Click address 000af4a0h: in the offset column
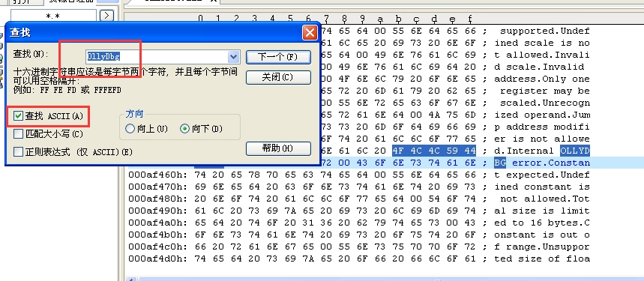Screen dimensions: 644x281 [158, 223]
